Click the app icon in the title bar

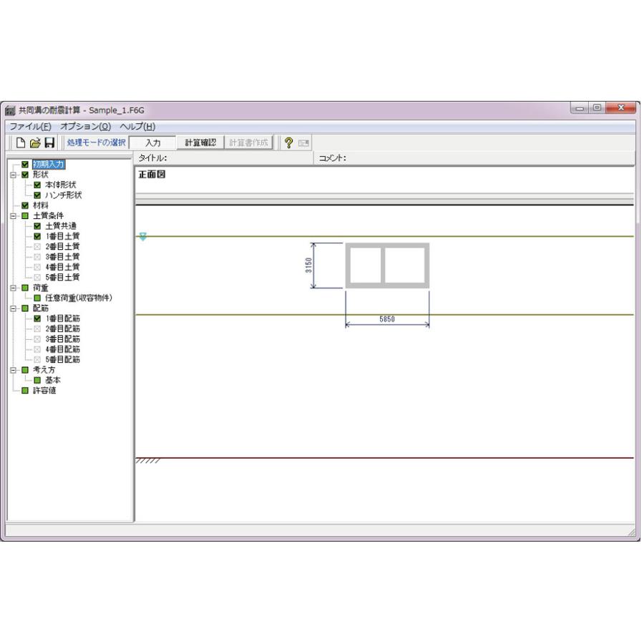click(x=10, y=110)
